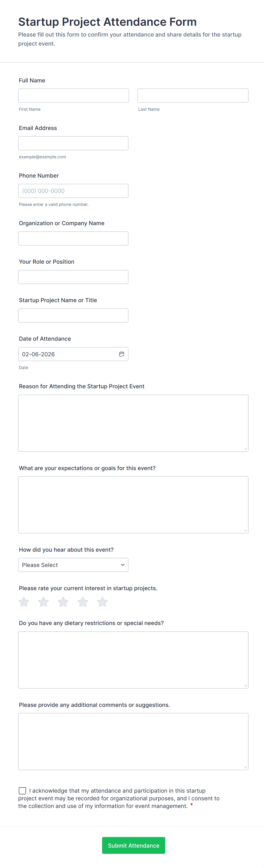Focus the expectations or goals text area

(133, 505)
